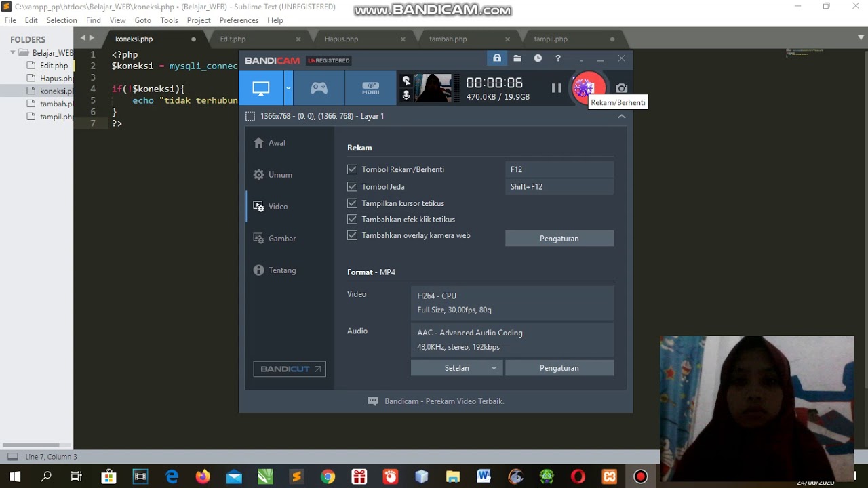Toggle Tambahkan efek klik tetikus checkbox

point(352,219)
